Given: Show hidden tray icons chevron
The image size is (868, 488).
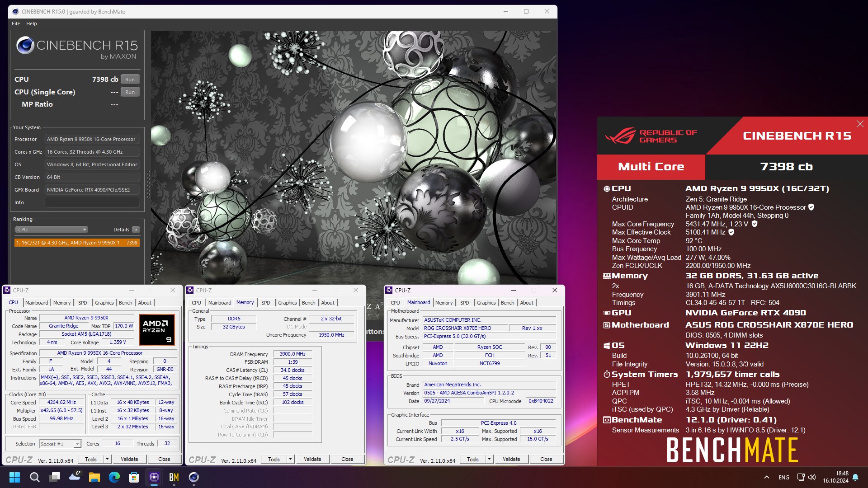Looking at the screenshot, I should click(x=767, y=477).
